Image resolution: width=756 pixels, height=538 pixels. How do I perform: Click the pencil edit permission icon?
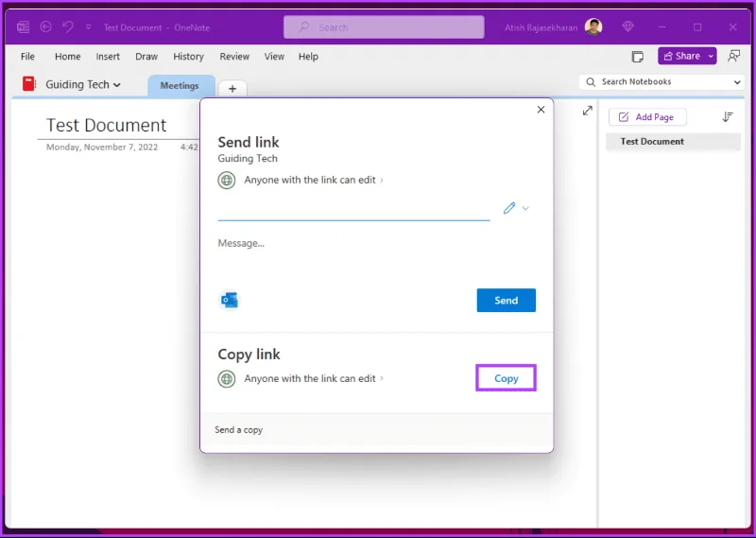pyautogui.click(x=509, y=208)
